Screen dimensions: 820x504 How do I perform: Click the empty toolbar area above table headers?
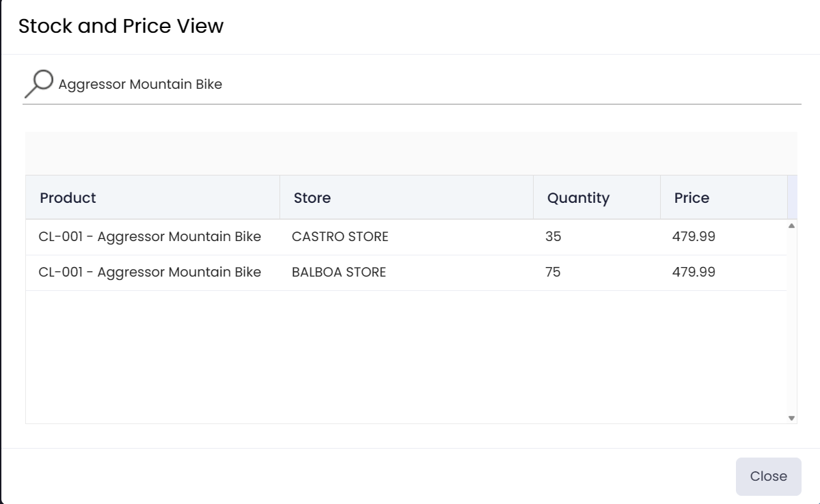(x=410, y=154)
